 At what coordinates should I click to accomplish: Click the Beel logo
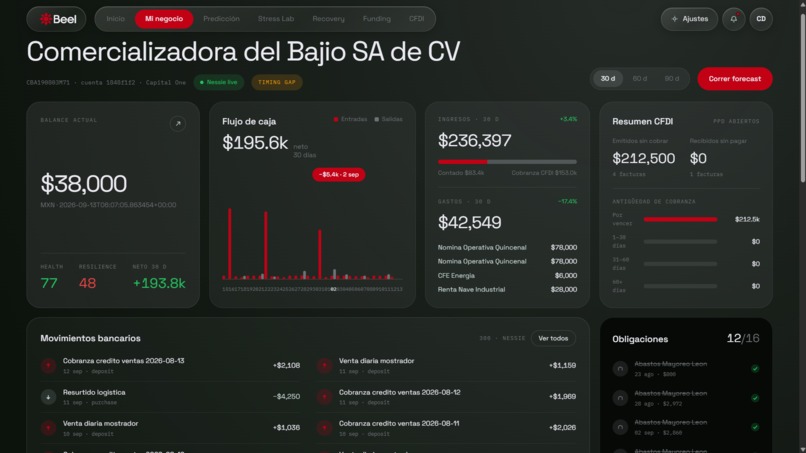pyautogui.click(x=57, y=19)
